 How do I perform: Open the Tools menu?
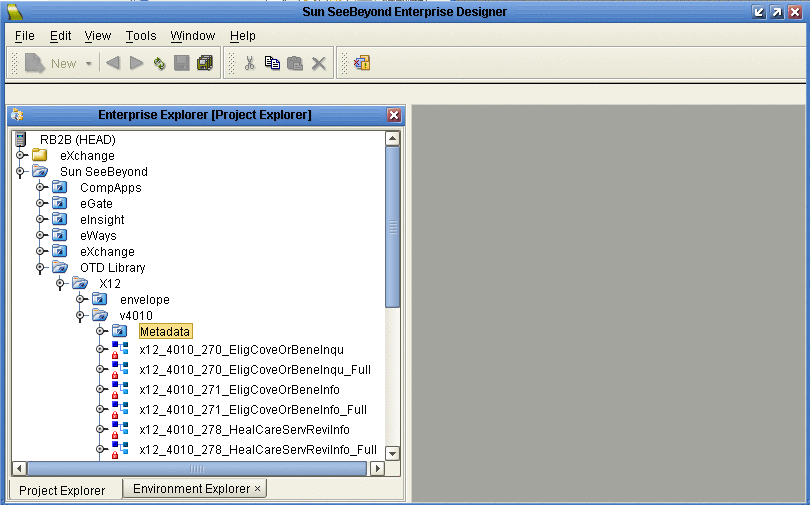(x=141, y=36)
